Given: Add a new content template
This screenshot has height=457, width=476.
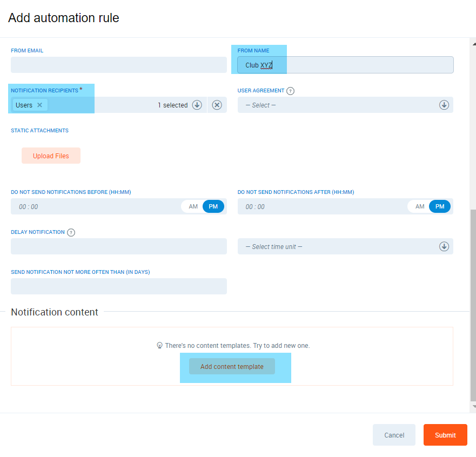Looking at the screenshot, I should point(232,367).
